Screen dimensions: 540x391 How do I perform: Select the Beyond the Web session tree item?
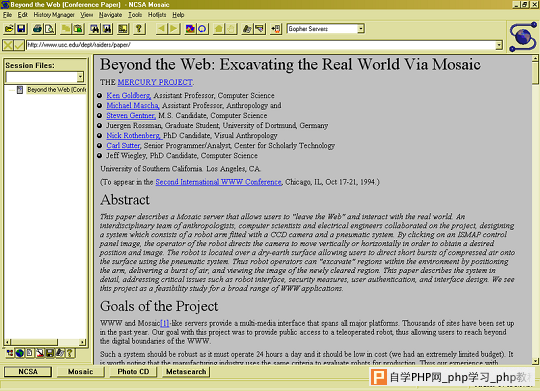pyautogui.click(x=56, y=90)
